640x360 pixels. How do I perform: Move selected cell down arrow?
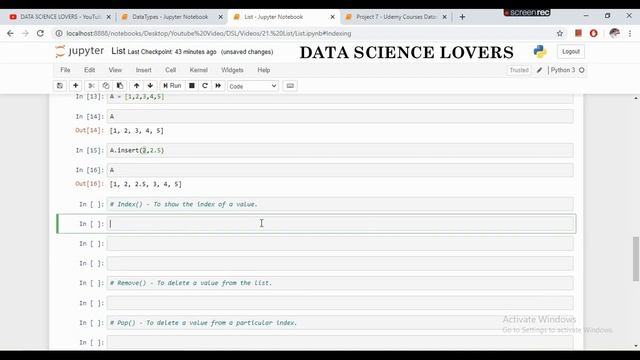pos(151,86)
